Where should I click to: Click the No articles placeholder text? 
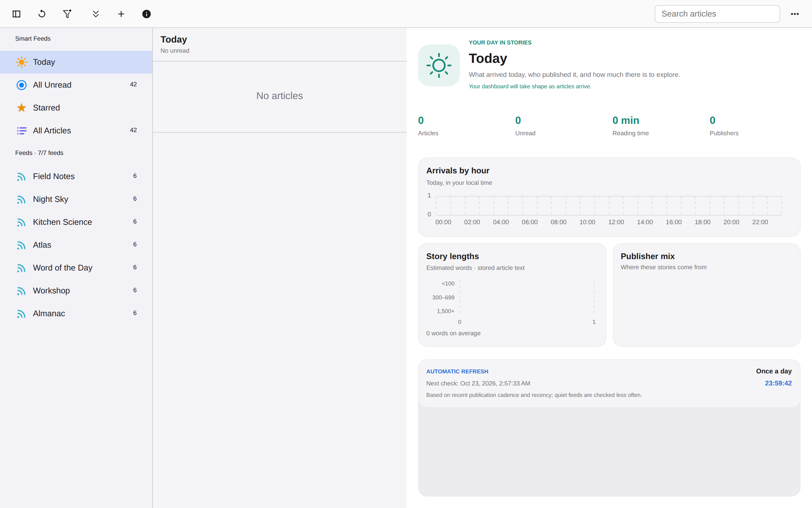point(279,96)
